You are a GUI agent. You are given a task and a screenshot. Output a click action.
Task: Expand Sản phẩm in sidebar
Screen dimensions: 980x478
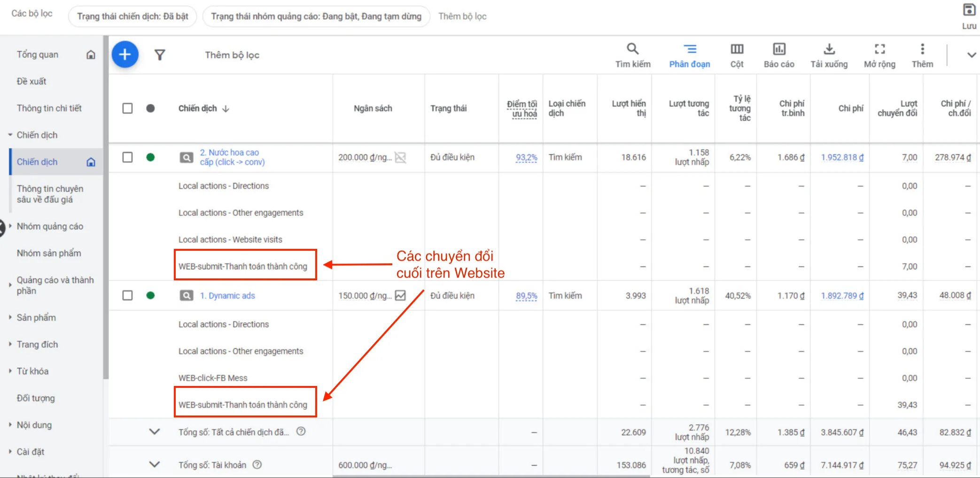pos(10,317)
